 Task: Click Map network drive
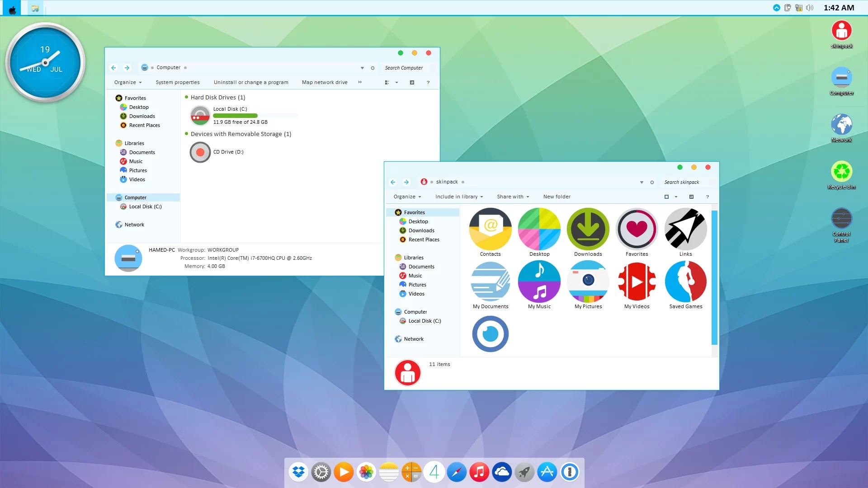(325, 82)
